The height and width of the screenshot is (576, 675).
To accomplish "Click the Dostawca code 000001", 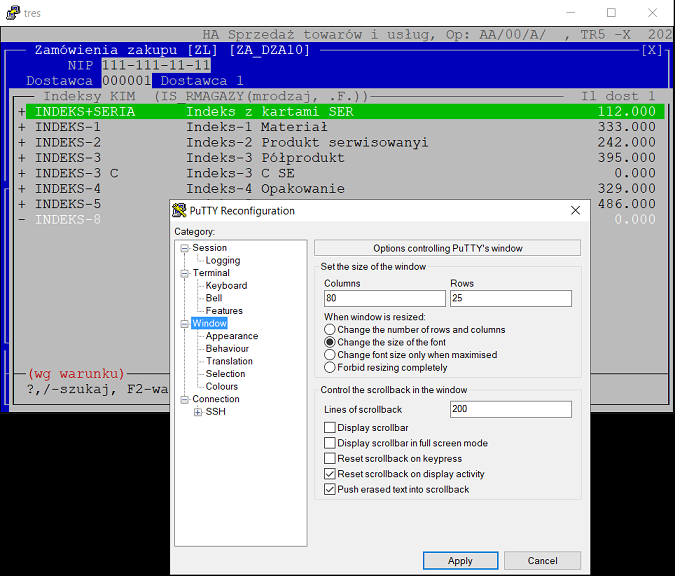I will pyautogui.click(x=127, y=81).
